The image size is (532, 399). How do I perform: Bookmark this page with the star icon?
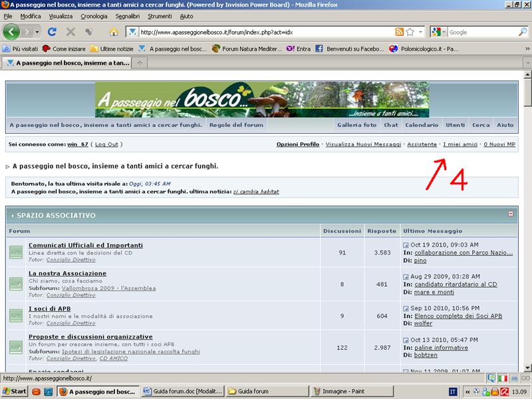tap(410, 32)
